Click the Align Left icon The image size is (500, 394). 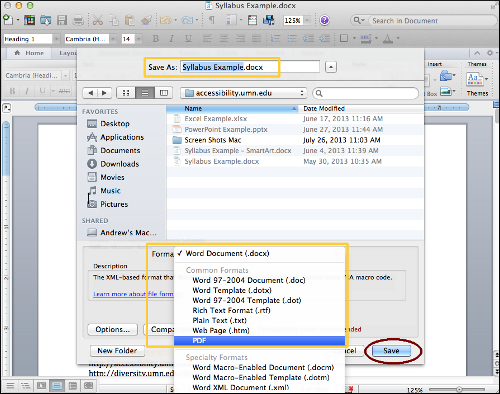(x=207, y=39)
